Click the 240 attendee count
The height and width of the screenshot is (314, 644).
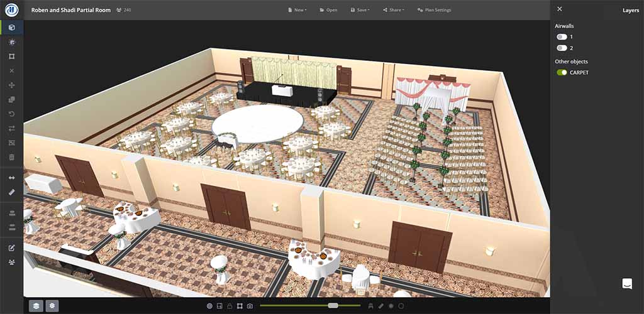coord(124,10)
